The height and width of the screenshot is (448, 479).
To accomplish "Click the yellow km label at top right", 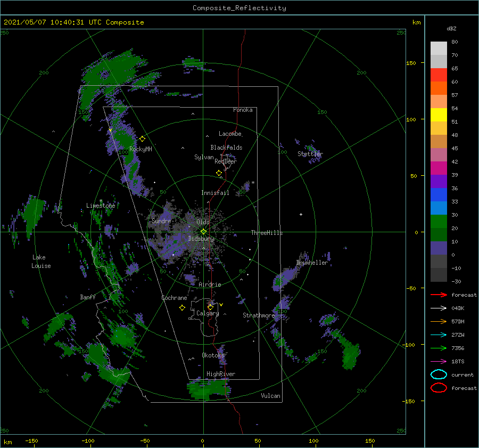I will pos(416,22).
